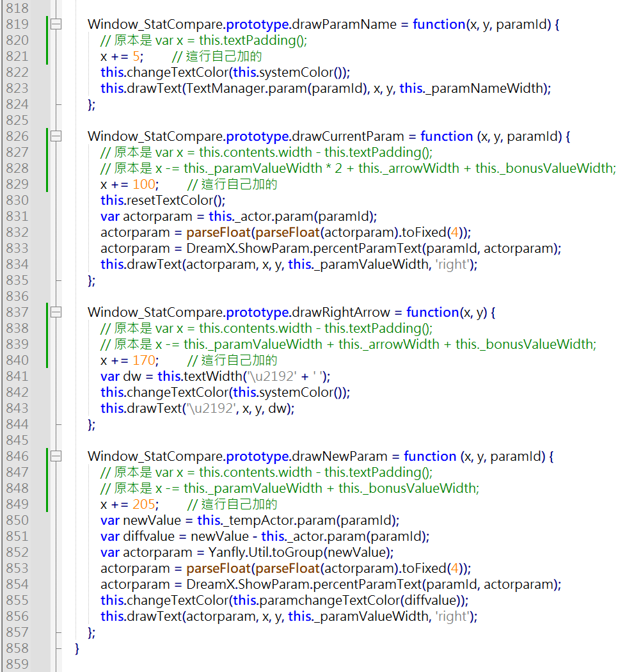Click line number 822 in the gutter

[x=17, y=72]
